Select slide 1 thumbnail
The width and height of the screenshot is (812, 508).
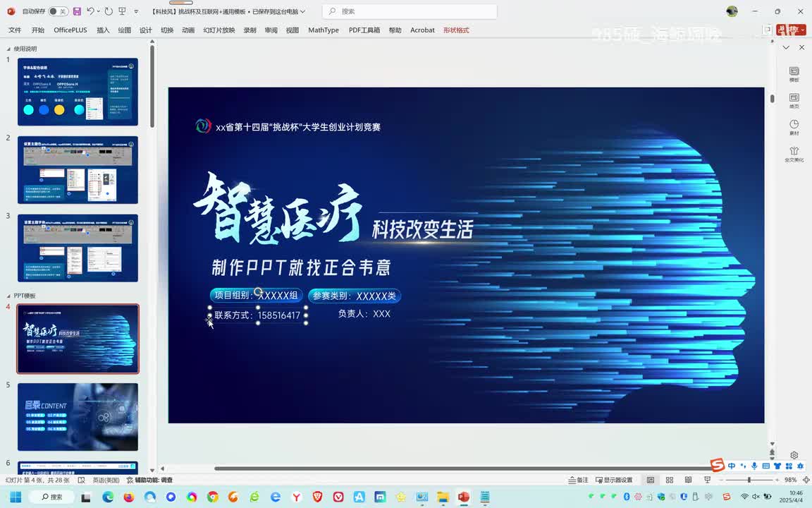click(78, 92)
